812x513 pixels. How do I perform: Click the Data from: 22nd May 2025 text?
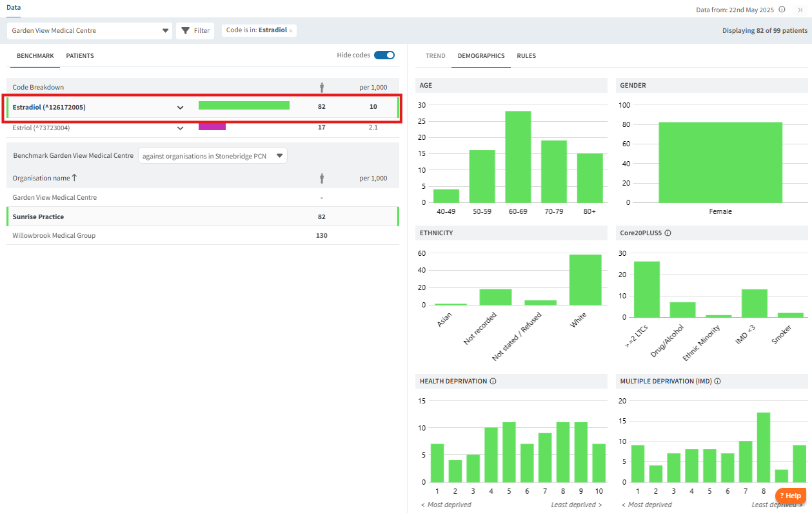735,10
